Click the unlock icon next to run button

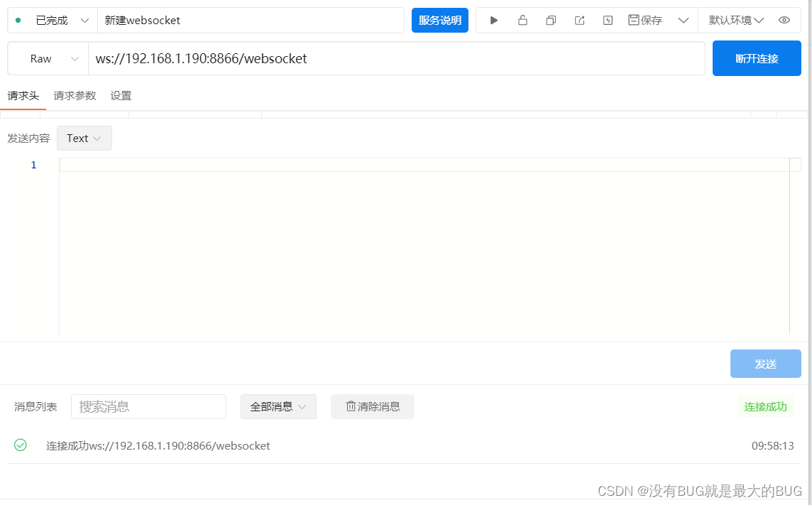(522, 20)
